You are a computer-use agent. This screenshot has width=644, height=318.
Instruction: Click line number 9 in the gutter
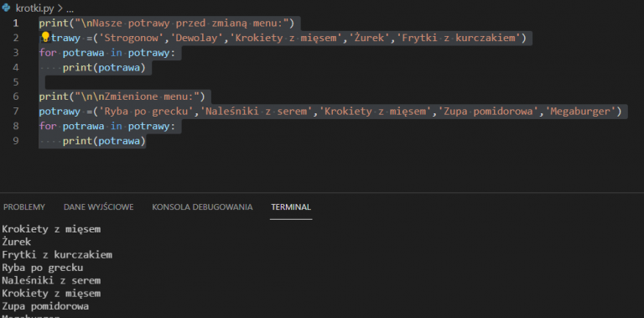coord(16,141)
